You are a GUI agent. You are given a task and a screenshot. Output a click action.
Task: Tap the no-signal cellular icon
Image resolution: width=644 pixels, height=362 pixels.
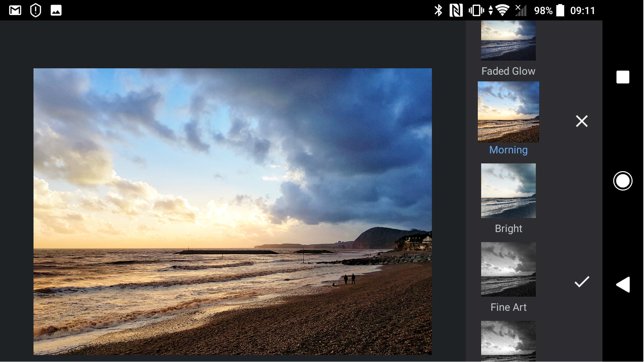pos(521,10)
